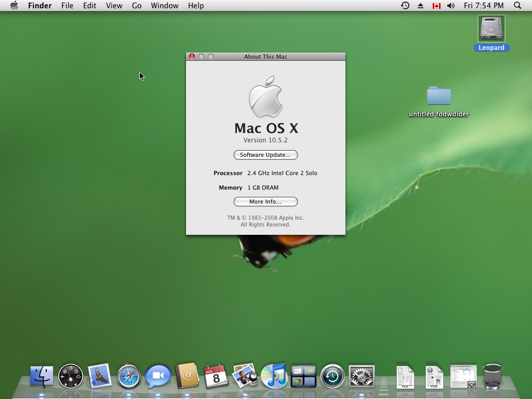Click the More Info... button

(x=265, y=202)
